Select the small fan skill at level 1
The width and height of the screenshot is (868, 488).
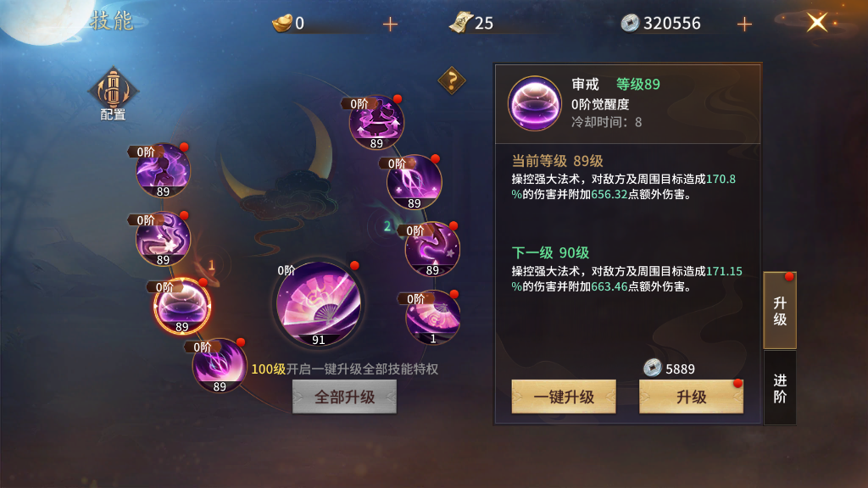pos(433,317)
